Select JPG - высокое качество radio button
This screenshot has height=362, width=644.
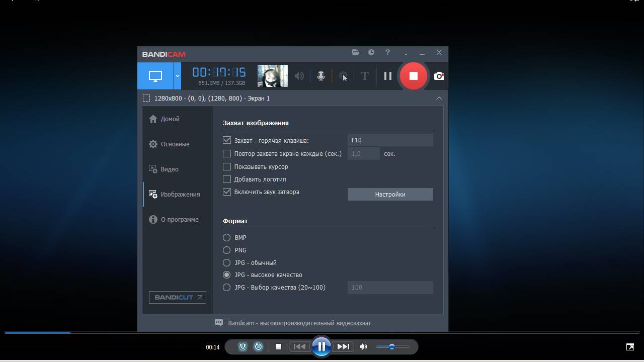coord(227,275)
